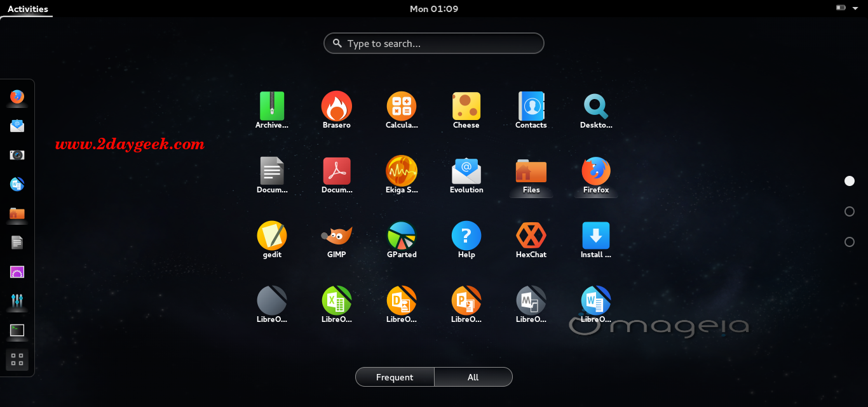Click the battery indicator in top bar
The width and height of the screenshot is (868, 407).
tap(841, 8)
